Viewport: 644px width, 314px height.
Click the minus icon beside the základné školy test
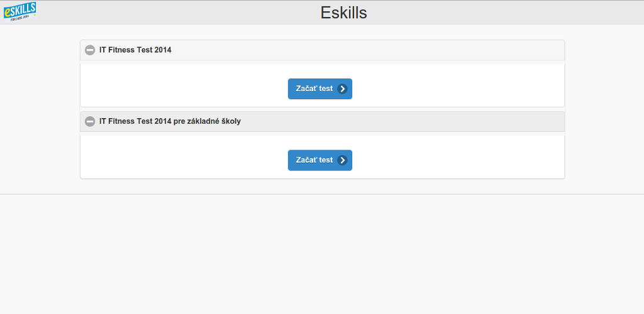tap(90, 122)
